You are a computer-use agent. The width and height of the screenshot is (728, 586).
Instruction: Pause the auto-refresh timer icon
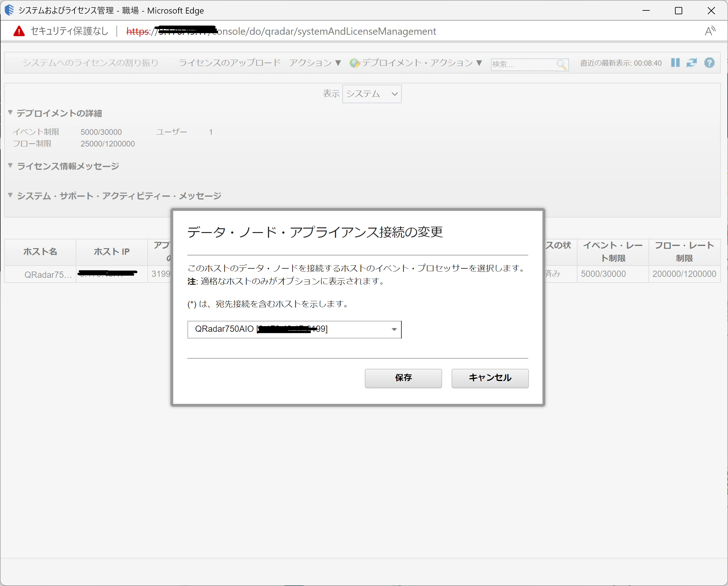[x=675, y=63]
